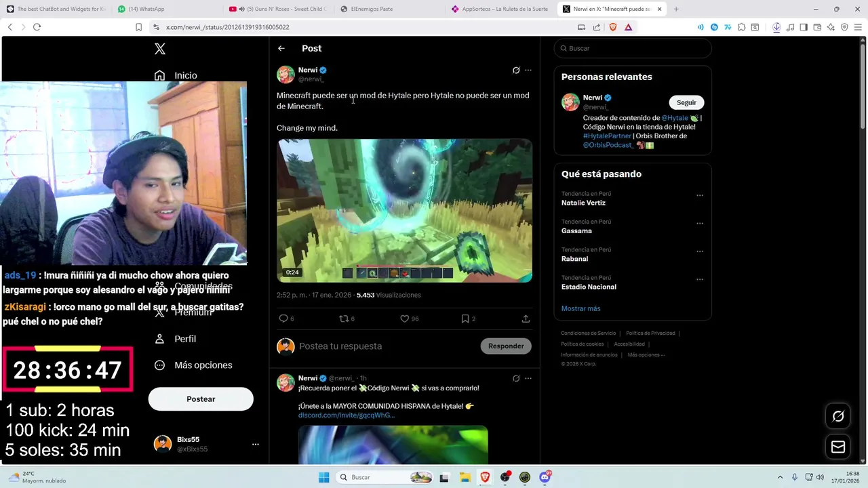Open options for Natalie Vertiz trend
The image size is (868, 488).
(700, 195)
